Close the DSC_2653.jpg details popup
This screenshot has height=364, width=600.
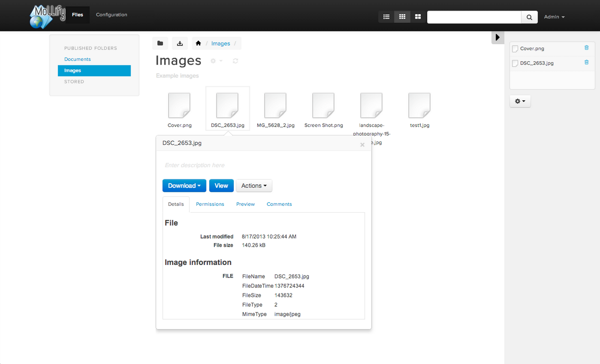363,145
